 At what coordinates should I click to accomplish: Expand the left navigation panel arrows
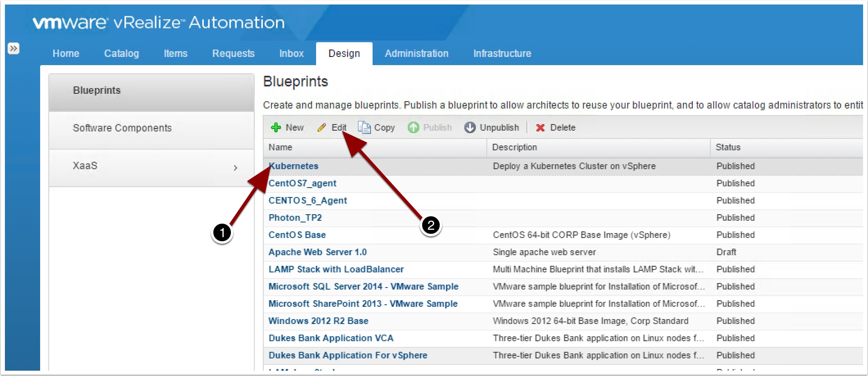[x=14, y=48]
